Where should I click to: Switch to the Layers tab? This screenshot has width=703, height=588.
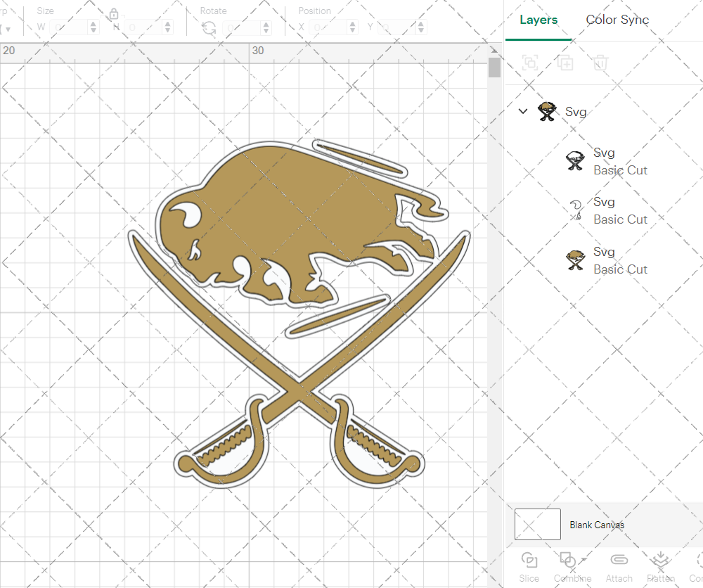coord(538,20)
